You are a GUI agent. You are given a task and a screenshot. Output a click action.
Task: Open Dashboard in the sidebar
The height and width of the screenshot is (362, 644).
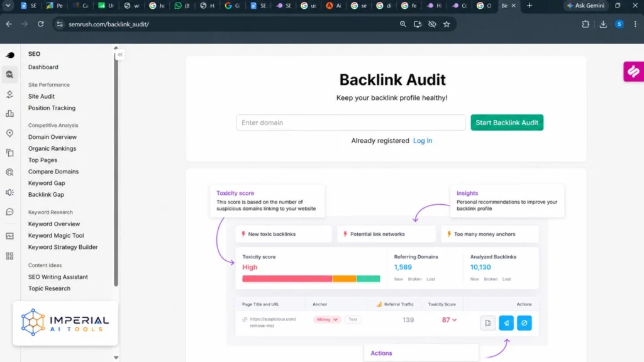click(x=43, y=67)
